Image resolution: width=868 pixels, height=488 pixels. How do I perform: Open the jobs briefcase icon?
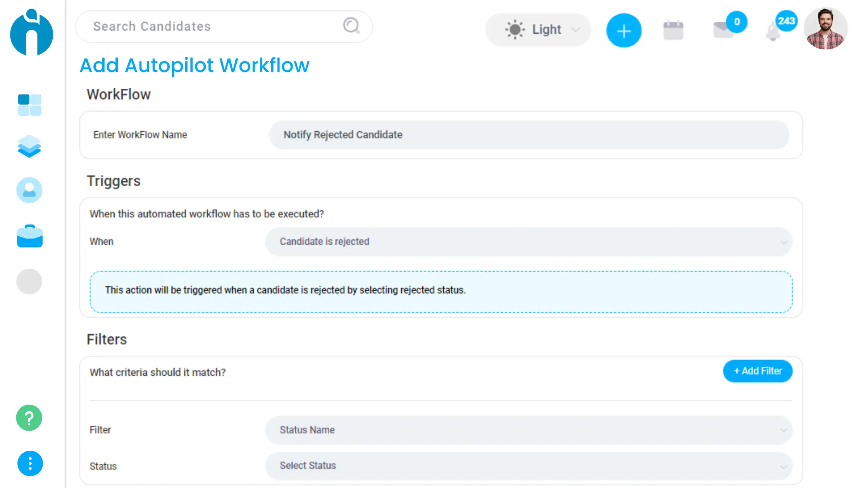(x=29, y=236)
